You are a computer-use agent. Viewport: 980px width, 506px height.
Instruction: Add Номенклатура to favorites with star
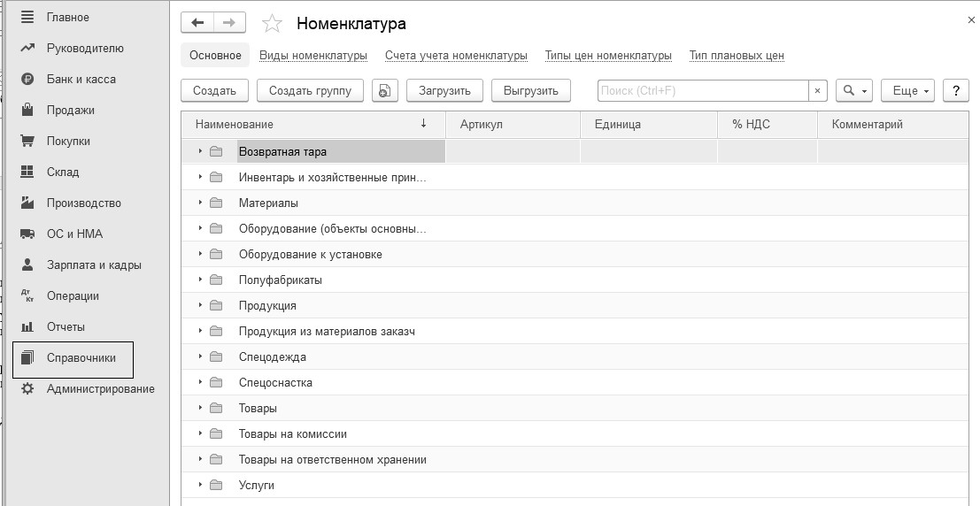tap(273, 24)
